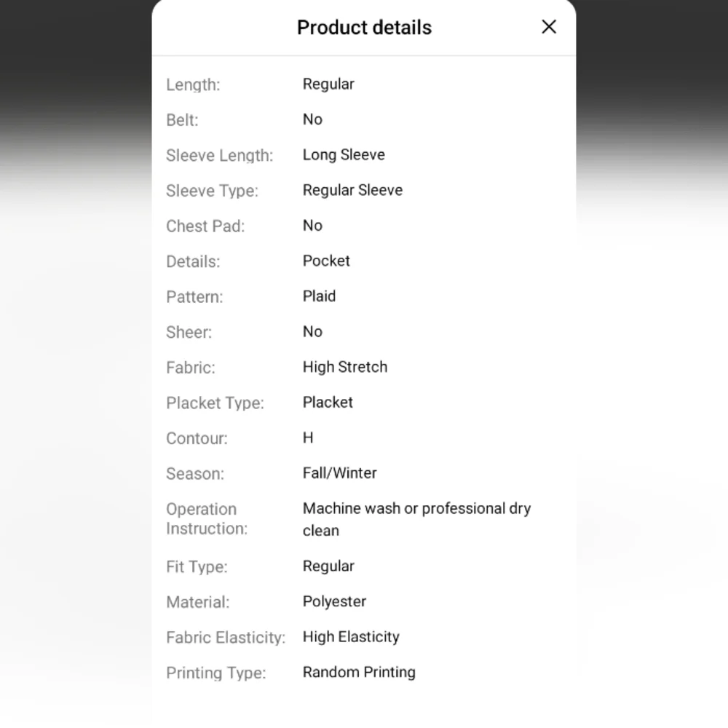
Task: Click the Fit Type label
Action: click(x=197, y=566)
